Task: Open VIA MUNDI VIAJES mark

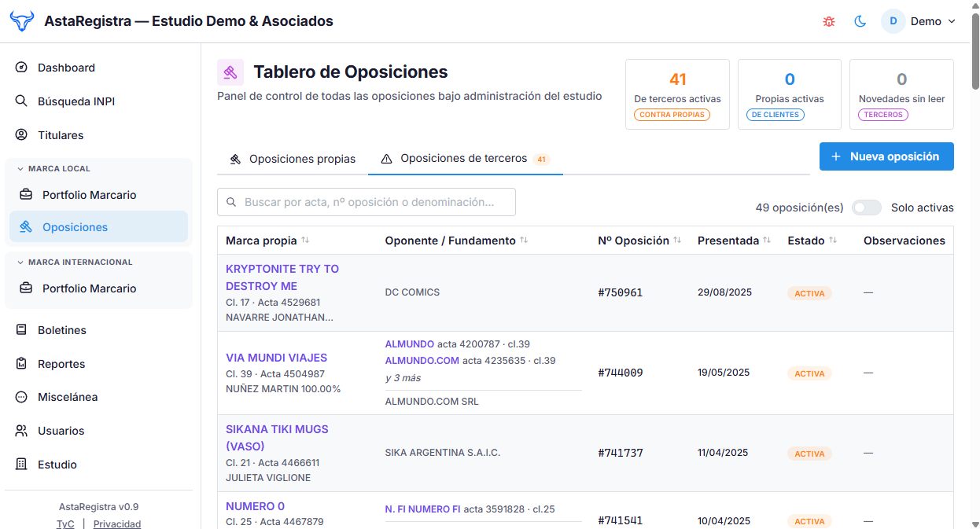Action: 276,358
